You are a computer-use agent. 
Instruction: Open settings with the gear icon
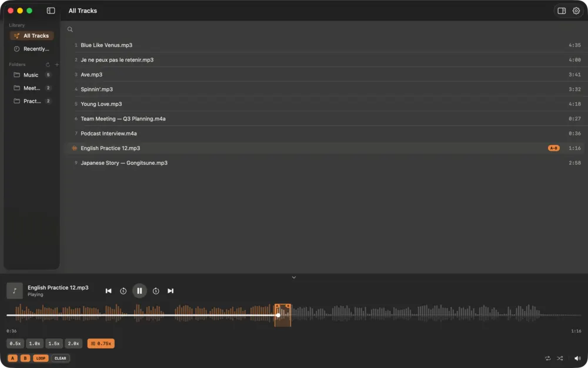[x=576, y=11]
